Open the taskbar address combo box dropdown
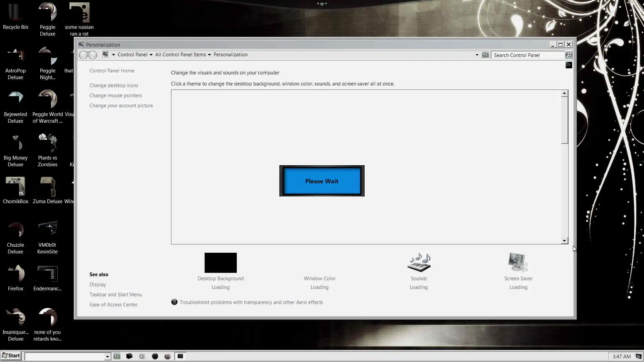Viewport: 644px width, 362px height. click(107, 357)
